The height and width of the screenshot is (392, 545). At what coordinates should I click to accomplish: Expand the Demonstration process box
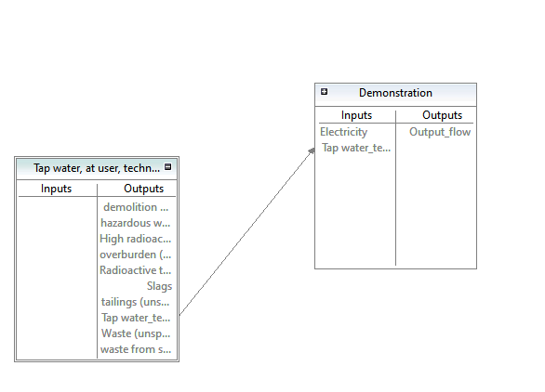point(324,92)
